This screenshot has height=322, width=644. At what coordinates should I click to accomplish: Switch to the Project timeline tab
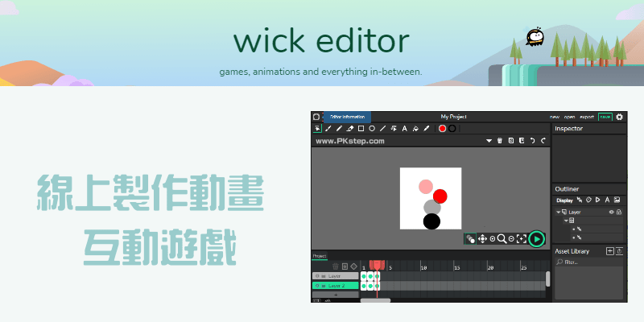(320, 256)
